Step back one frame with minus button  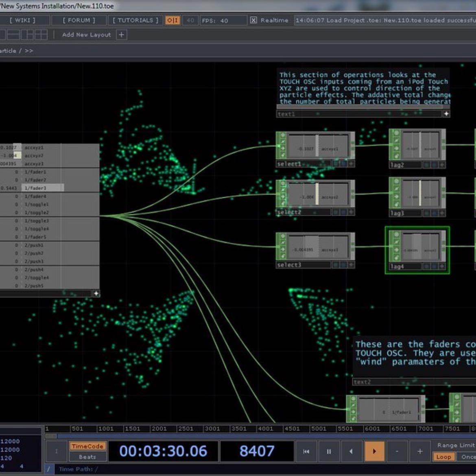tap(397, 452)
